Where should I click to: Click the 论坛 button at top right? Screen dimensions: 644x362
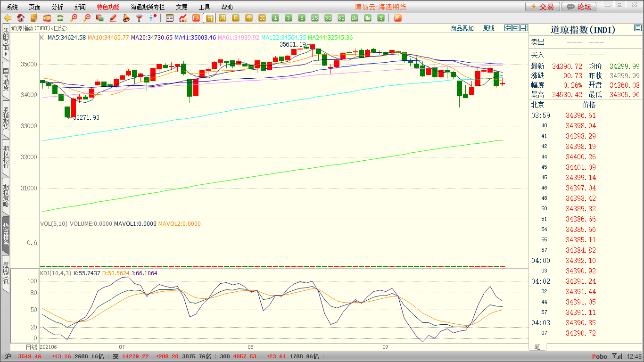(x=579, y=7)
